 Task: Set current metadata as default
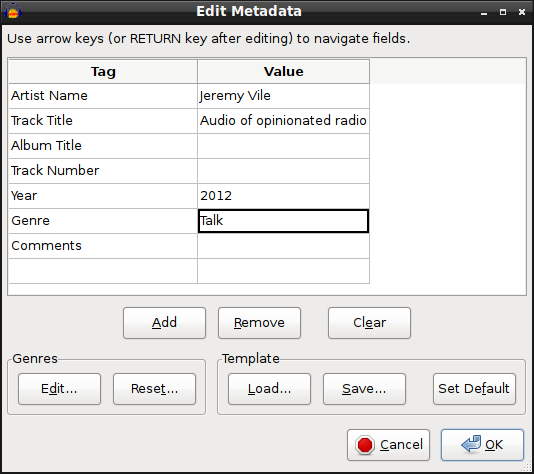click(474, 389)
